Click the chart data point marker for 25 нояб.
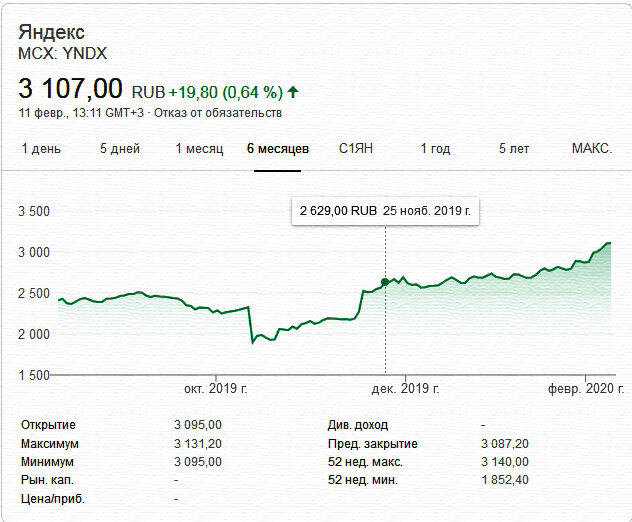This screenshot has height=522, width=632. [385, 282]
